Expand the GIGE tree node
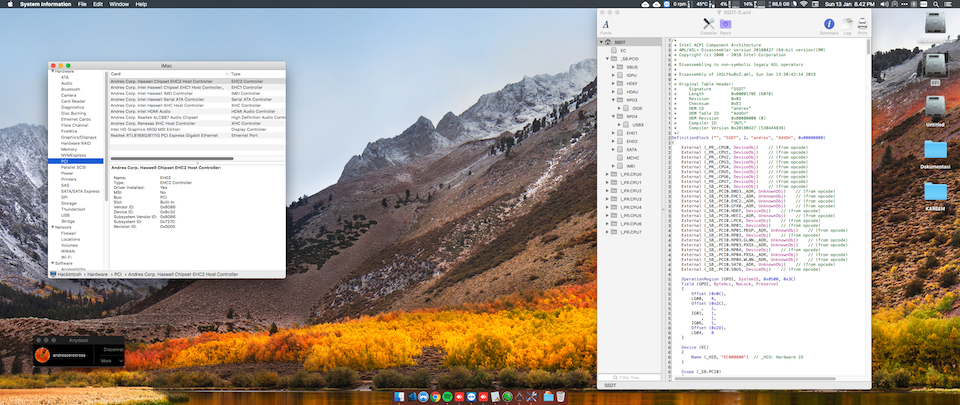 pyautogui.click(x=618, y=108)
